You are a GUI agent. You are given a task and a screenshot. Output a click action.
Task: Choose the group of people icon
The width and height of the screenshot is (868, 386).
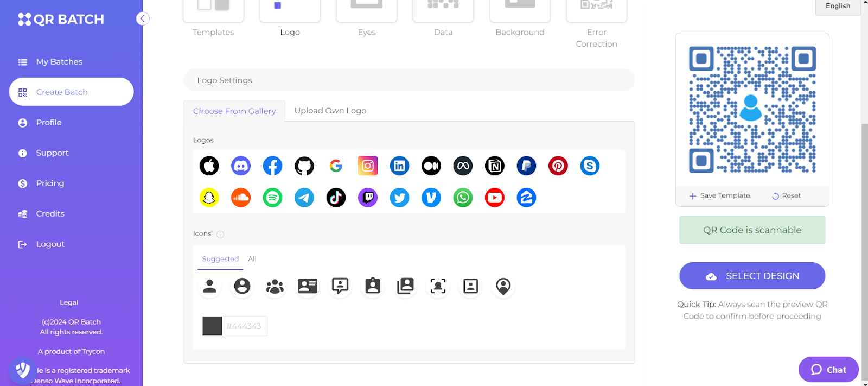pos(275,286)
